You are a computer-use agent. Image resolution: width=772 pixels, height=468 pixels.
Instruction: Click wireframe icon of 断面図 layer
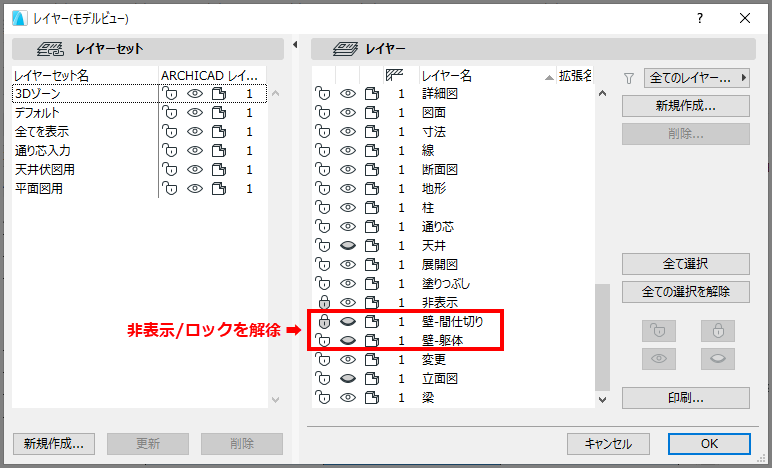(x=372, y=170)
